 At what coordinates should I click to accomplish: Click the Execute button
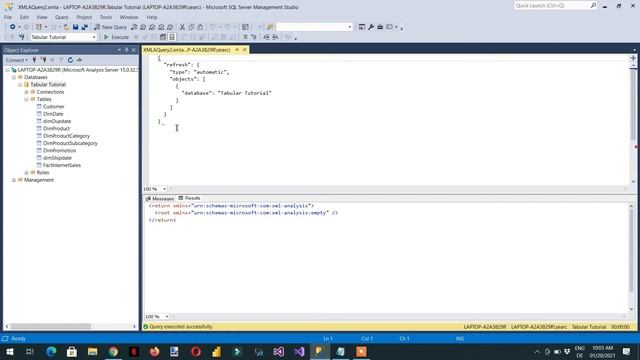click(116, 37)
